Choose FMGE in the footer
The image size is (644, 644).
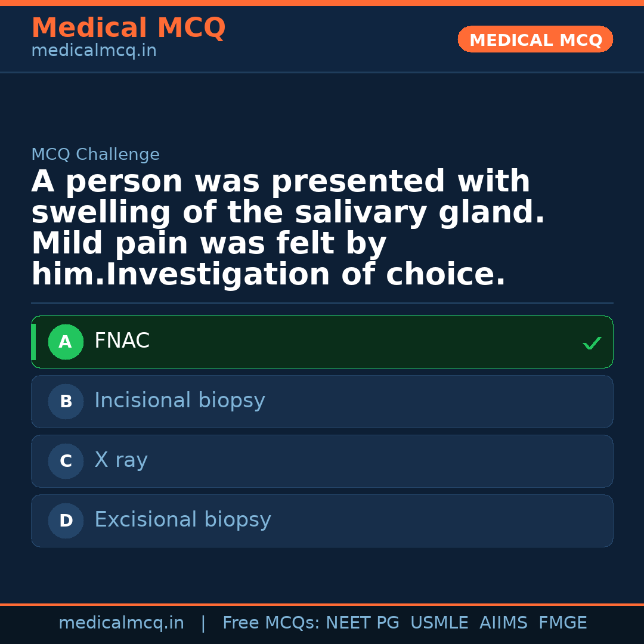click(x=562, y=623)
